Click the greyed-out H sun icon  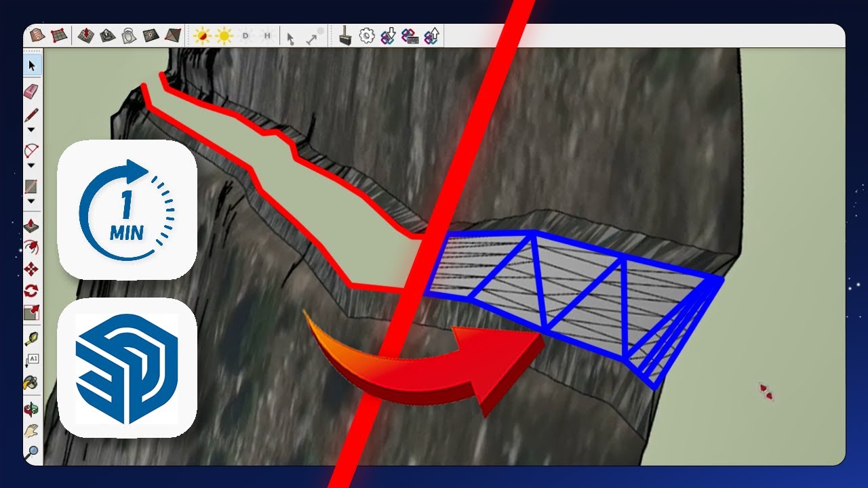click(267, 36)
